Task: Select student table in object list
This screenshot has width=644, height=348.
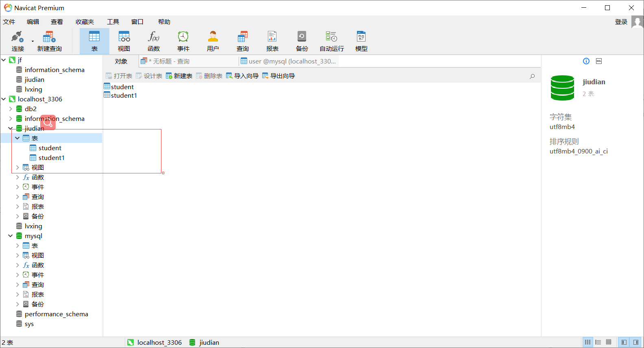Action: coord(119,87)
